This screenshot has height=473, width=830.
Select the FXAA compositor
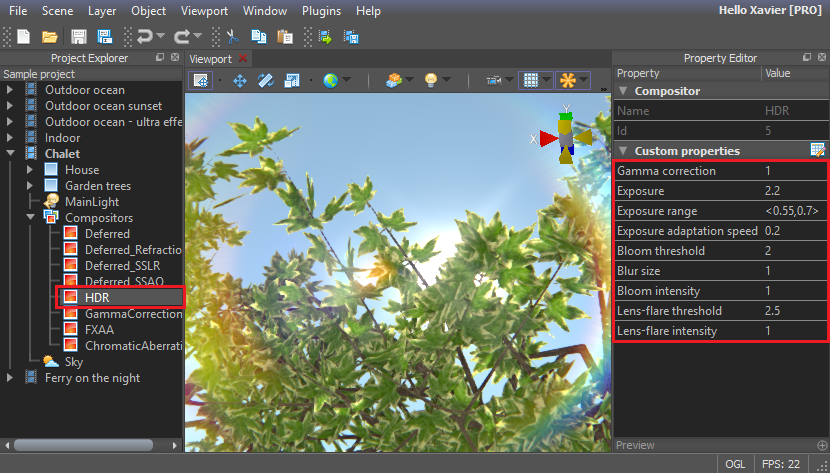tap(98, 329)
